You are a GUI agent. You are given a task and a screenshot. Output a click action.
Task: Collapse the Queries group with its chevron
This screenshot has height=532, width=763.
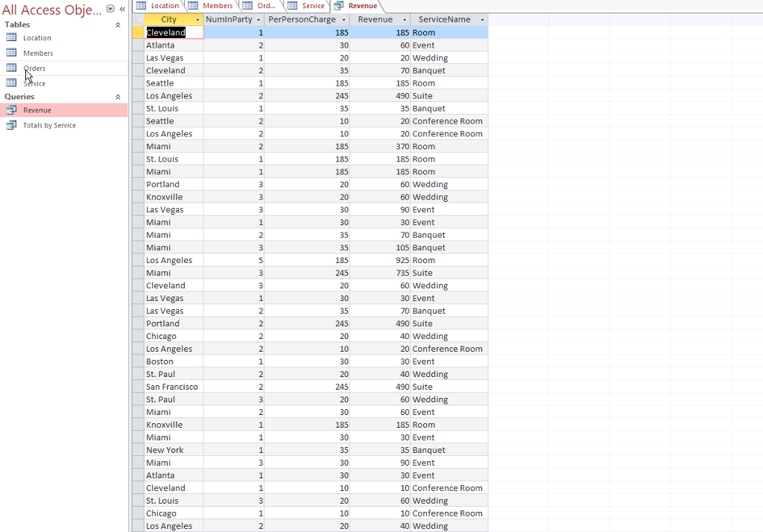[117, 96]
